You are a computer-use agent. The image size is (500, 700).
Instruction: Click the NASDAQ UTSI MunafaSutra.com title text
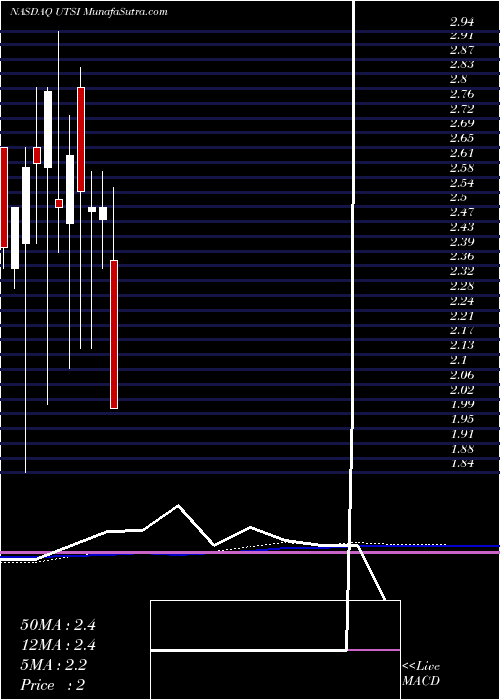tap(89, 12)
